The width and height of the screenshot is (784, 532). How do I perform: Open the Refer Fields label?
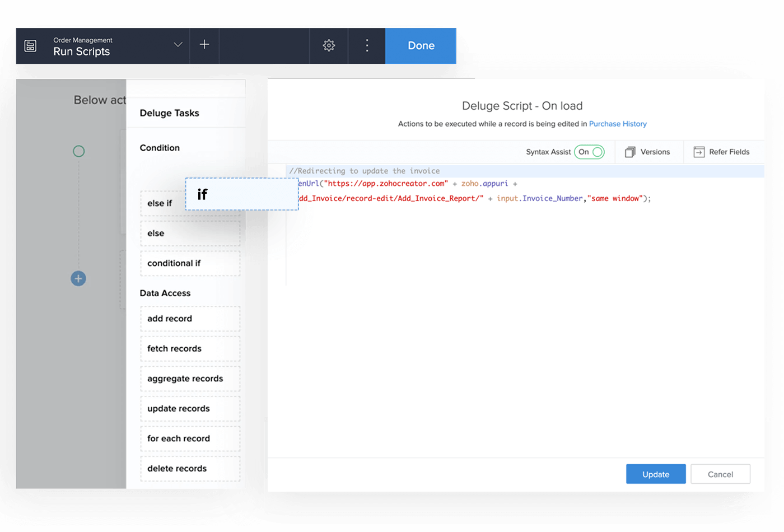[729, 152]
